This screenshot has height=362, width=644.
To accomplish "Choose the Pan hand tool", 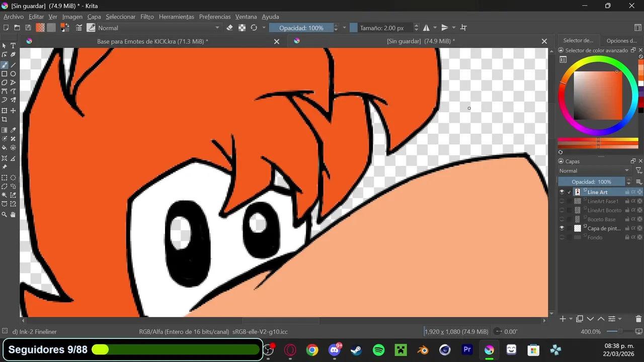I will coord(13,214).
